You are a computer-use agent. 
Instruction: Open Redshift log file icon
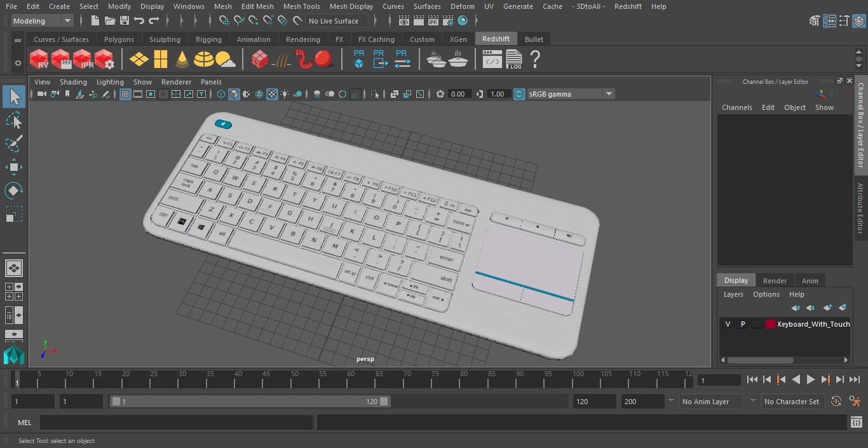(x=513, y=60)
